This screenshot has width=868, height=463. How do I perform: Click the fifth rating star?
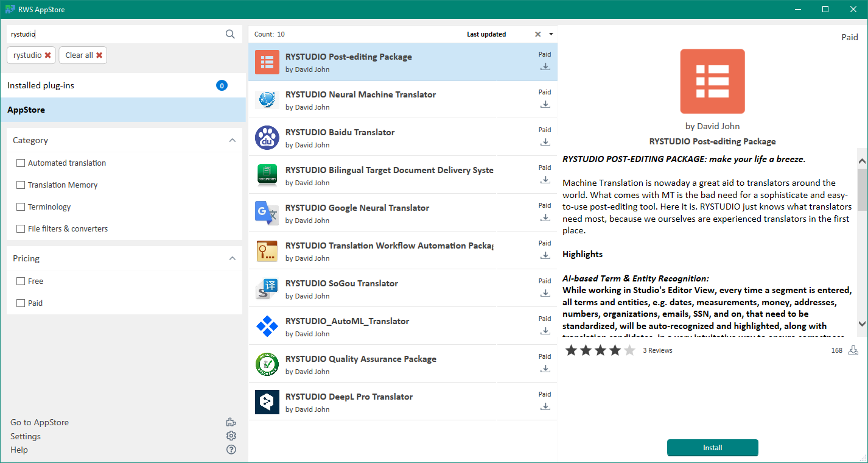coord(629,350)
